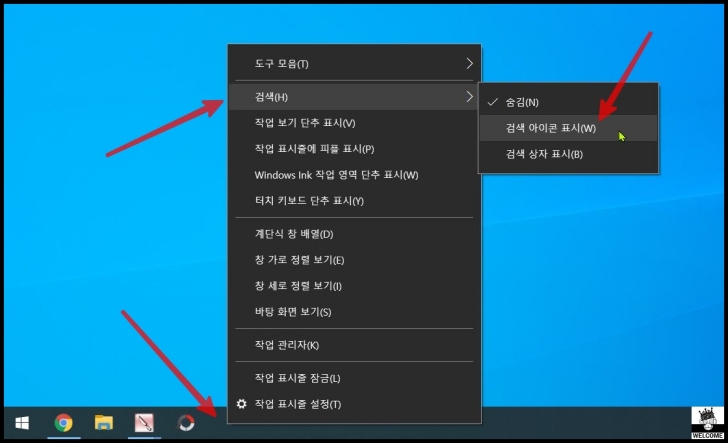The width and height of the screenshot is (728, 443).
Task: Click the gear icon beside 작업 표시줄 설정
Action: pyautogui.click(x=241, y=404)
